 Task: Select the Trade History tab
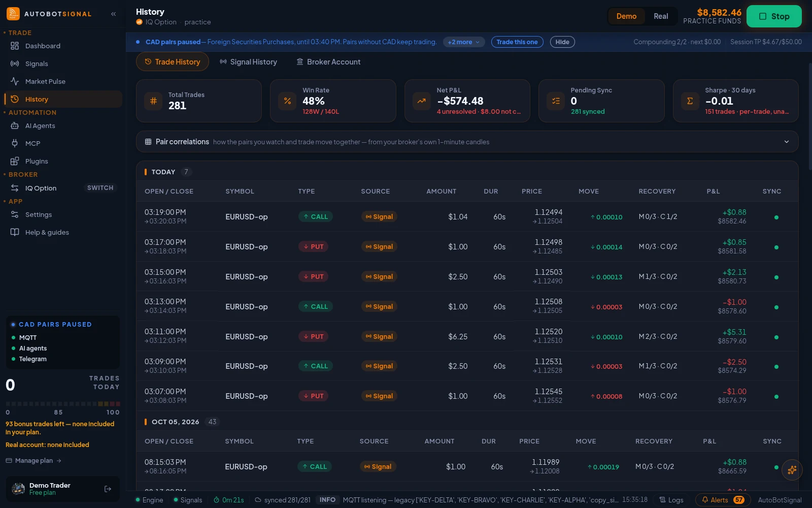point(173,61)
